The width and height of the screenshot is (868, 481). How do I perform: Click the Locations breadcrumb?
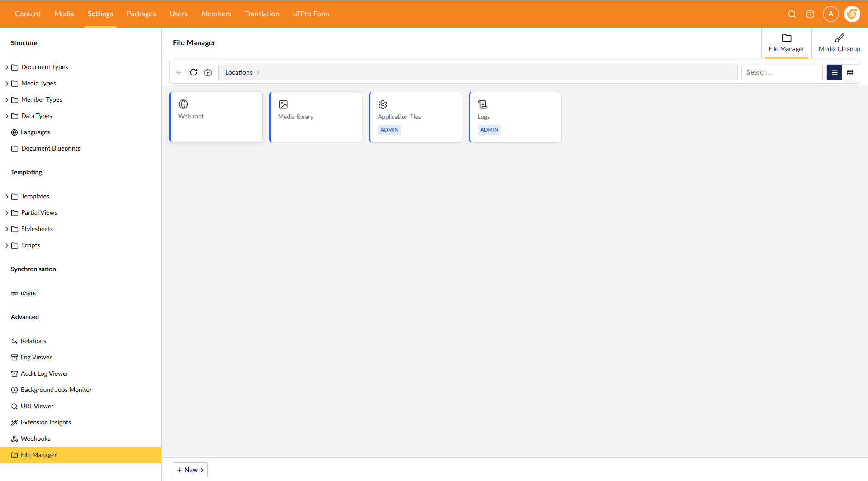[239, 72]
